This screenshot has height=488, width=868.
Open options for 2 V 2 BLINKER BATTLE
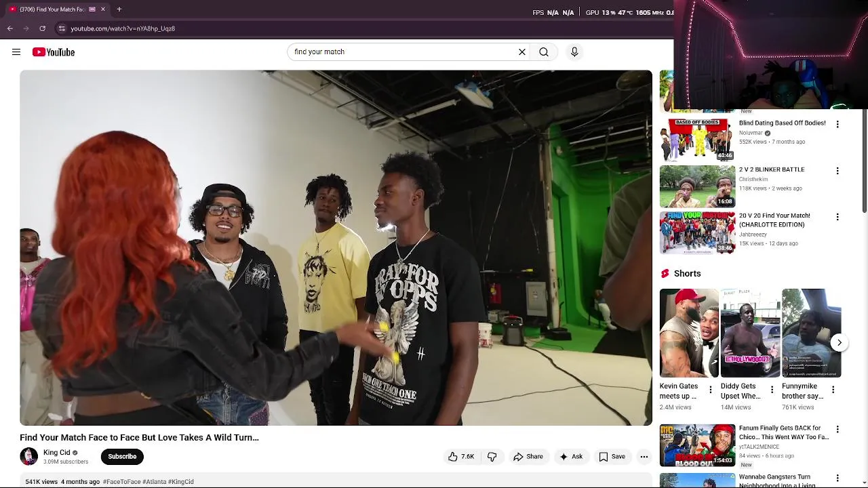(837, 171)
